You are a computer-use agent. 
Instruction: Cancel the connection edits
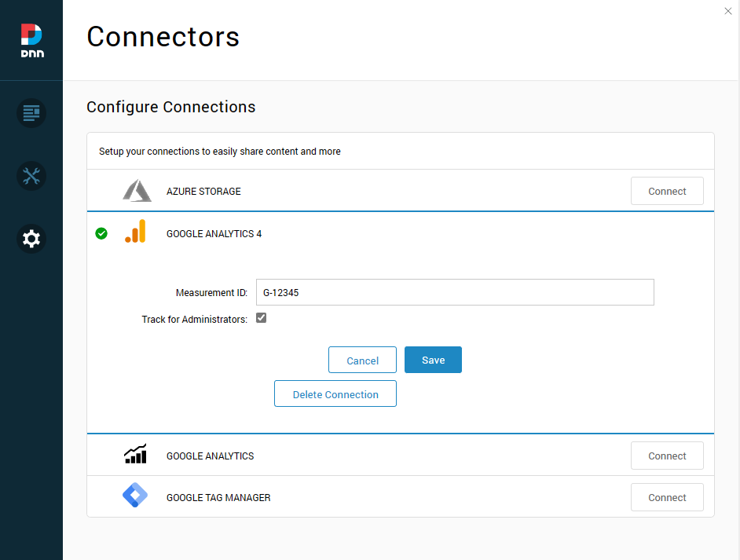(362, 361)
